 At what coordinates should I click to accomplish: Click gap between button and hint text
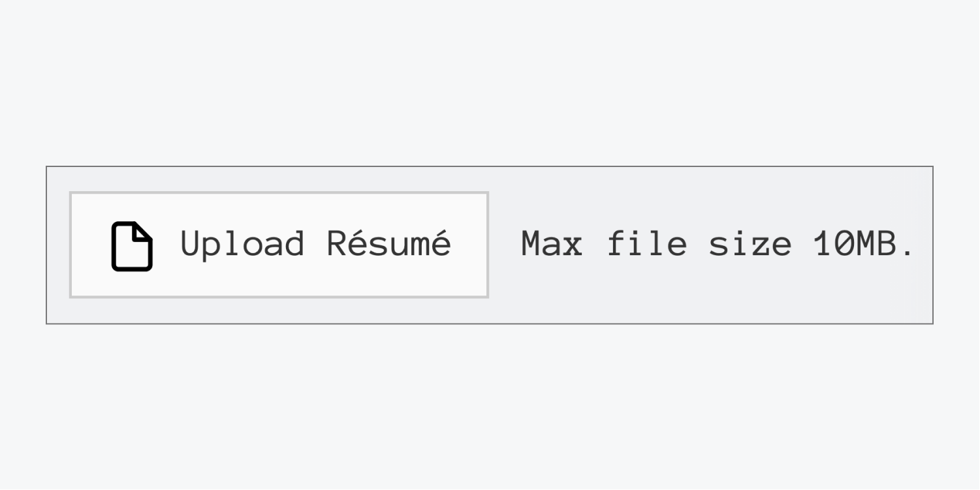pyautogui.click(x=505, y=245)
